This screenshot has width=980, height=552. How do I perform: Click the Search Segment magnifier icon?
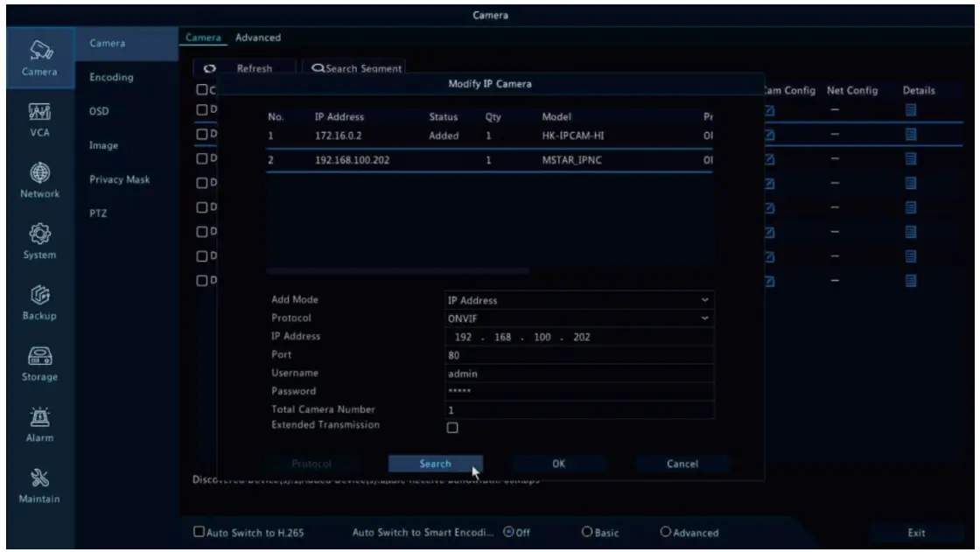[318, 68]
